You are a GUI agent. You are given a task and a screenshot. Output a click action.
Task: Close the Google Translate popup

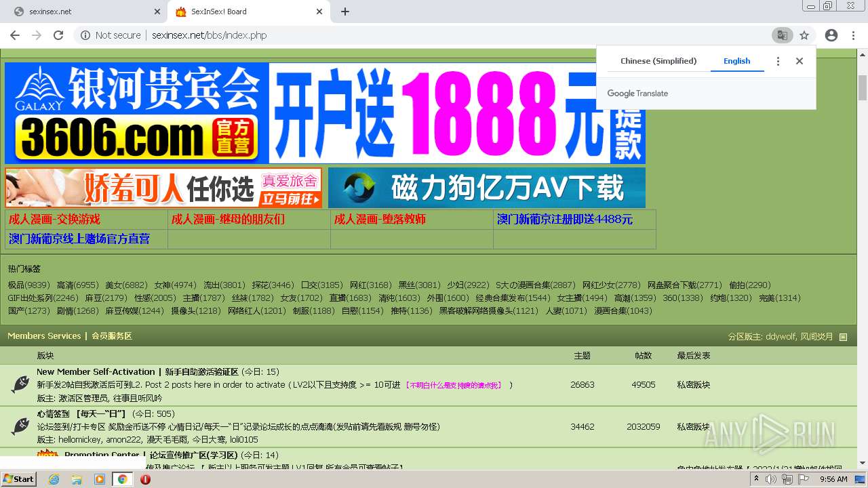pyautogui.click(x=800, y=61)
